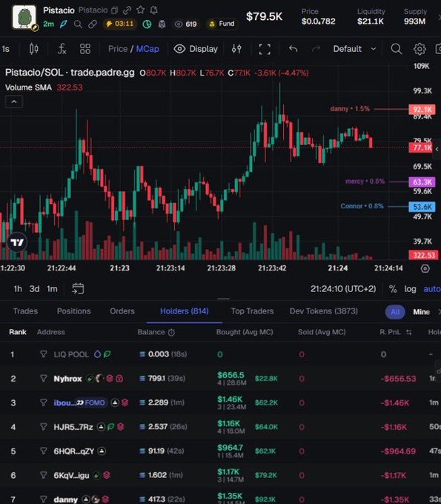Viewport: 441px width, 504px height.
Task: Undo last chart action
Action: coord(293,49)
